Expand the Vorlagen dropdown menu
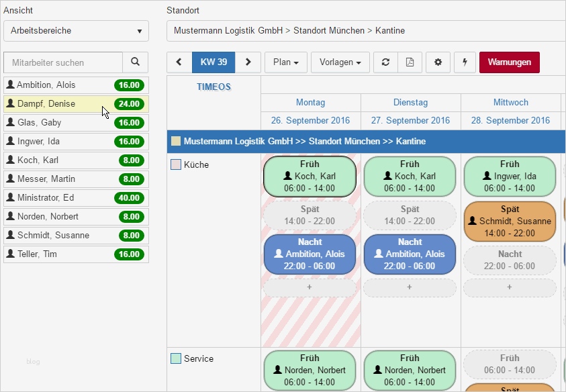566x392 pixels. pyautogui.click(x=340, y=62)
